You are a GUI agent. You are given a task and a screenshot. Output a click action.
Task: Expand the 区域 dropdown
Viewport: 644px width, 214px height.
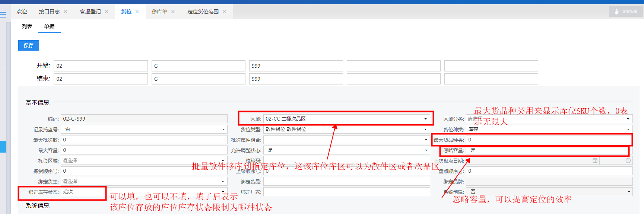(425, 119)
